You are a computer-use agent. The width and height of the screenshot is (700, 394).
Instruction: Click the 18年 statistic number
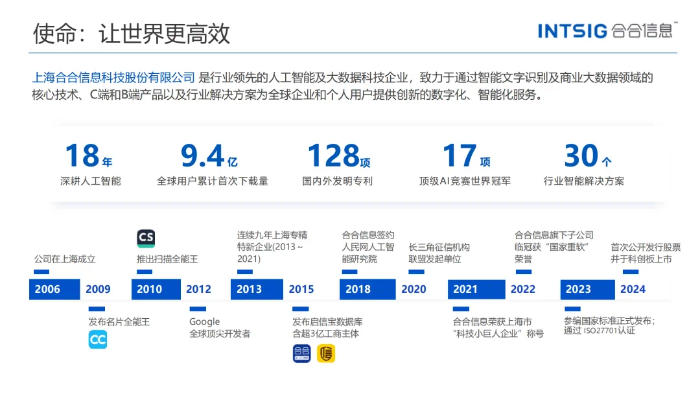tap(89, 155)
